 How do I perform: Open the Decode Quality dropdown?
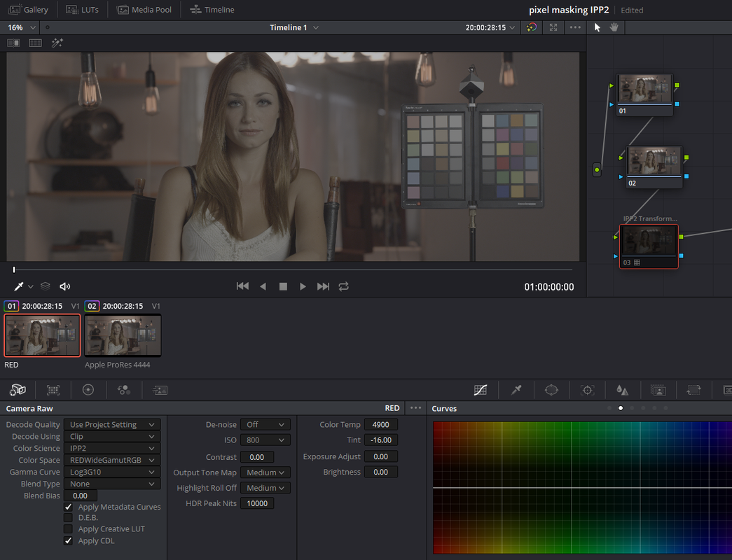coord(112,425)
